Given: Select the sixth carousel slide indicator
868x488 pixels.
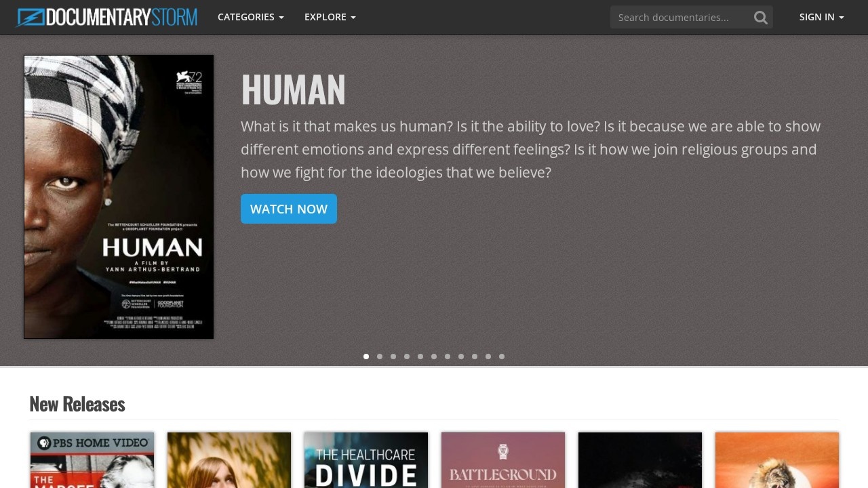Looking at the screenshot, I should [x=434, y=357].
